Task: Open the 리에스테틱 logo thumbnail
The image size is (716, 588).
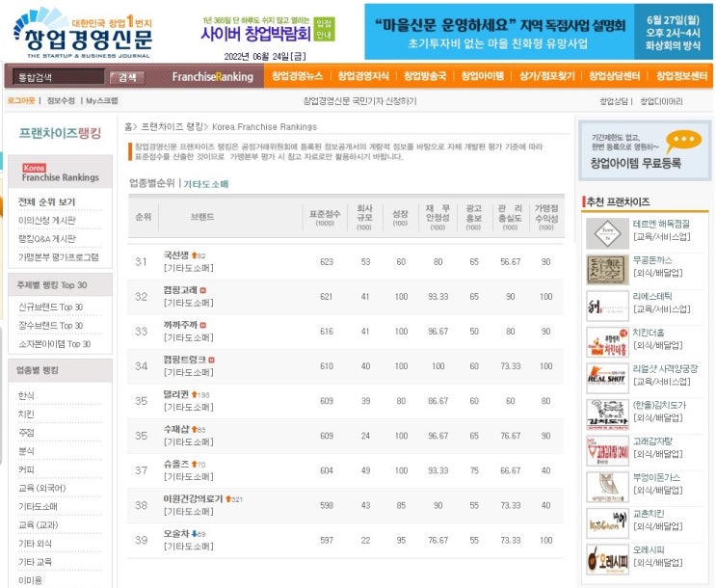Action: (607, 307)
